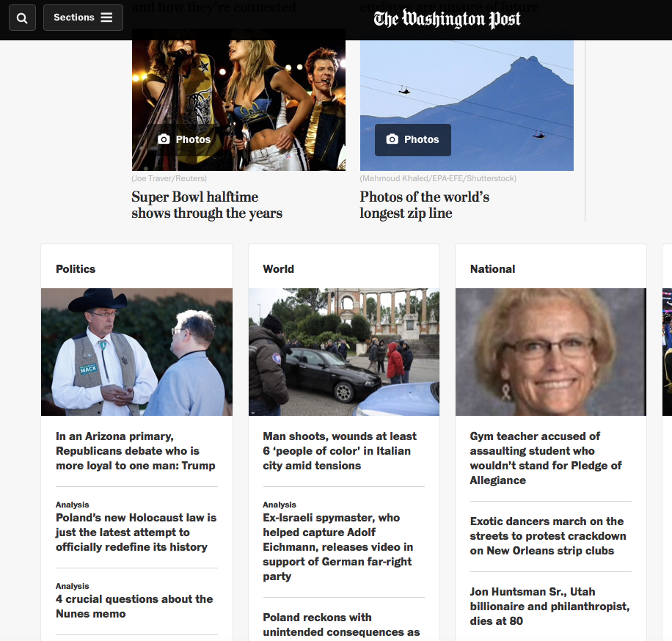Read Super Bowl halftime shows through the years

point(207,205)
